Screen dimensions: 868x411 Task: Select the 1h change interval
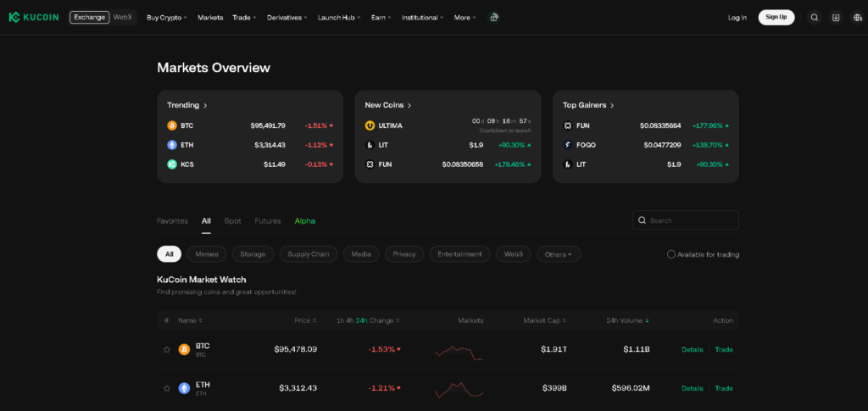pyautogui.click(x=339, y=321)
